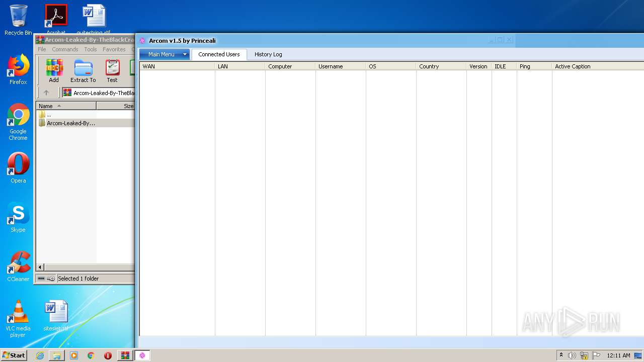644x362 pixels.
Task: Click the key icon in WinRAR status bar
Action: pyautogui.click(x=51, y=279)
